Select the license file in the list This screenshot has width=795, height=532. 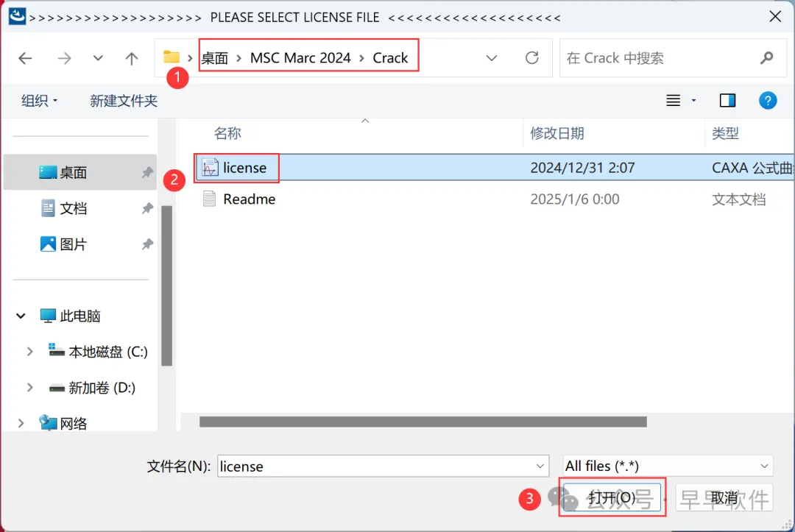click(x=495, y=168)
